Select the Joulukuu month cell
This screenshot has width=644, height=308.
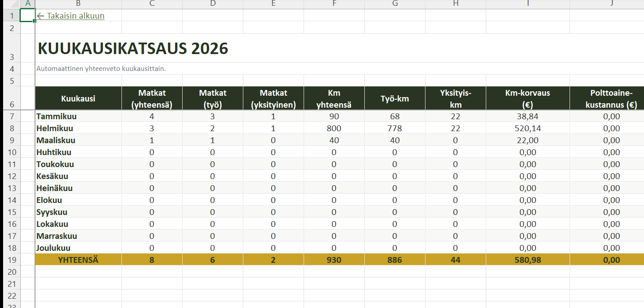[x=54, y=248]
